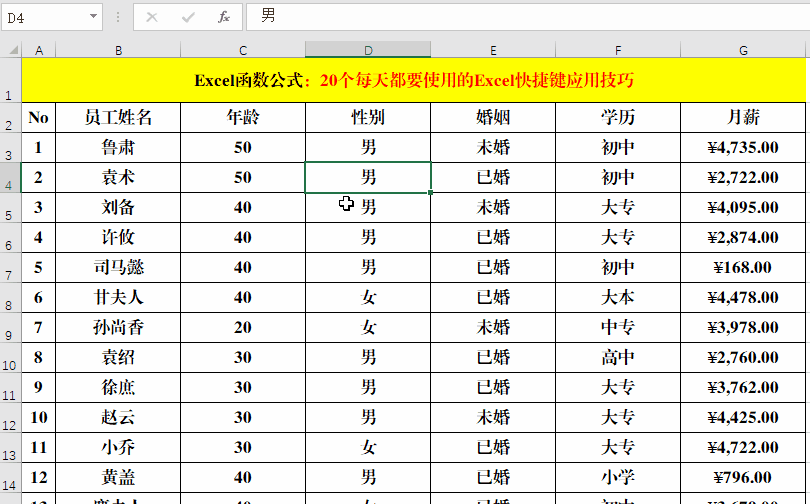Click salary cell ¥2,722.00
Viewport: 810px width, 504px height.
743,178
